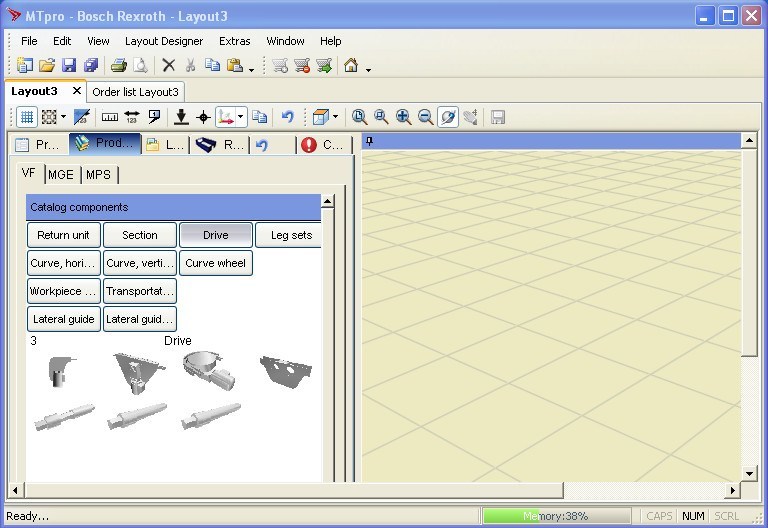Click the duplicate icon in layout toolbar
The width and height of the screenshot is (768, 528).
coord(260,117)
